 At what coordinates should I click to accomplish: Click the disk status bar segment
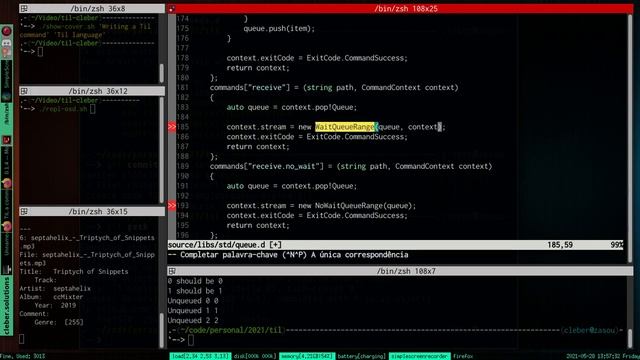pos(255,356)
